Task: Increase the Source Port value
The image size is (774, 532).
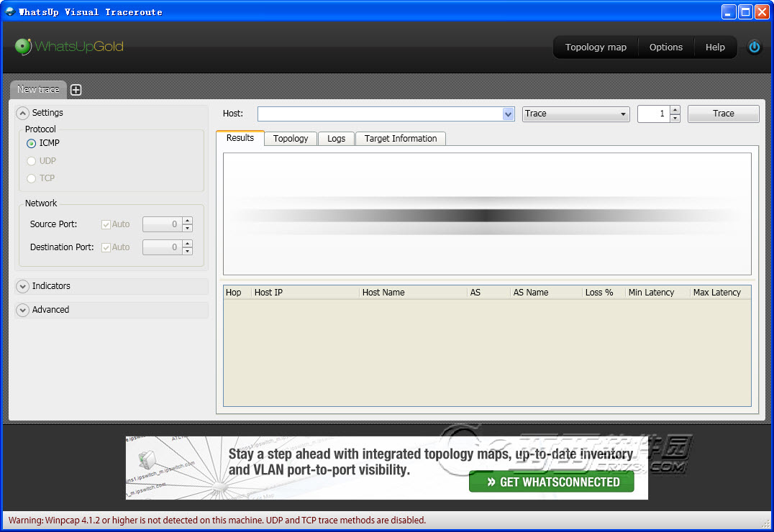Action: [x=187, y=221]
